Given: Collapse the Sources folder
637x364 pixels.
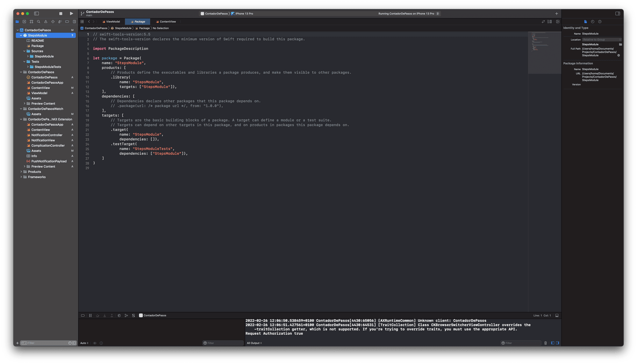Looking at the screenshot, I should (24, 51).
